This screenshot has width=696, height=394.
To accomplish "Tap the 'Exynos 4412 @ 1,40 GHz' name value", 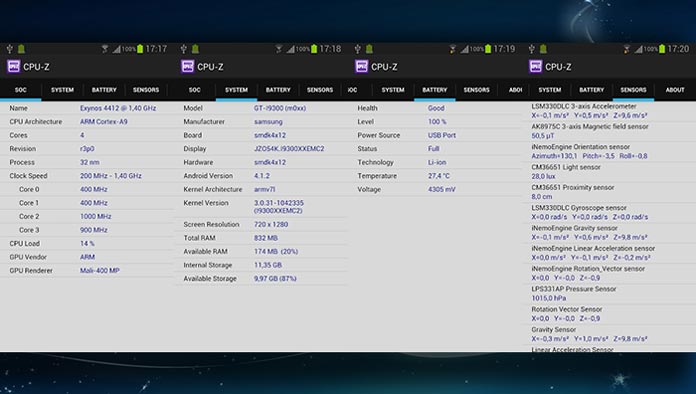I will pos(118,108).
